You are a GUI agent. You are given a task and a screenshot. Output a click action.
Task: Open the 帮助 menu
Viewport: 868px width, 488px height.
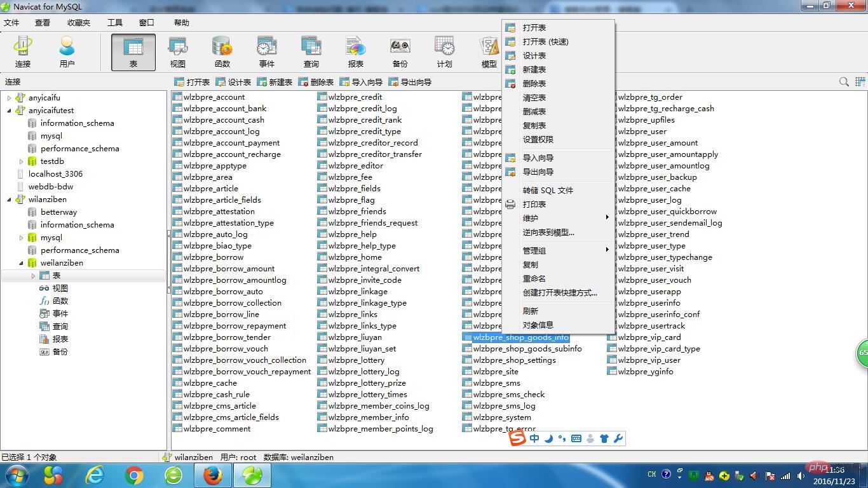pos(182,22)
